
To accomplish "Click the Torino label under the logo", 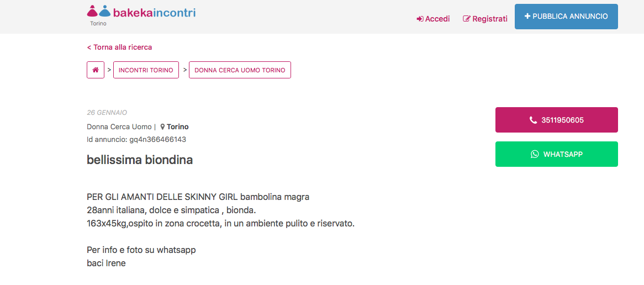I will pyautogui.click(x=98, y=24).
